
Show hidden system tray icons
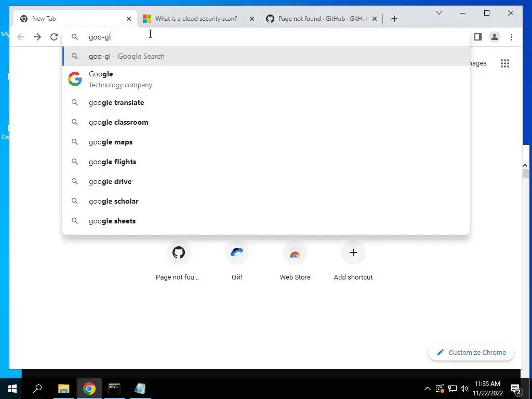(x=428, y=389)
